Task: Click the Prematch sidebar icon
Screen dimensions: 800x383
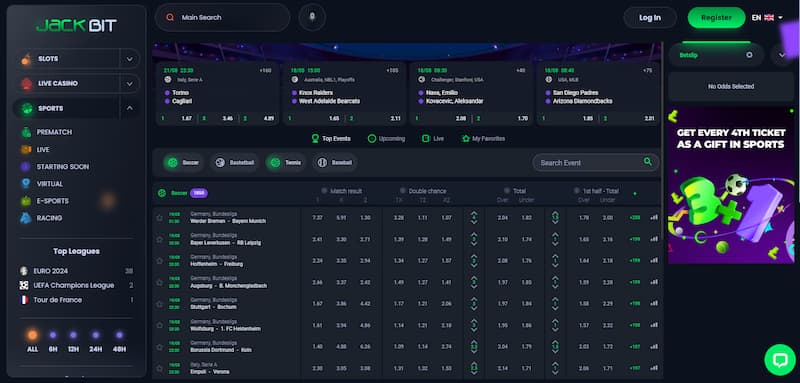Action: pyautogui.click(x=26, y=132)
